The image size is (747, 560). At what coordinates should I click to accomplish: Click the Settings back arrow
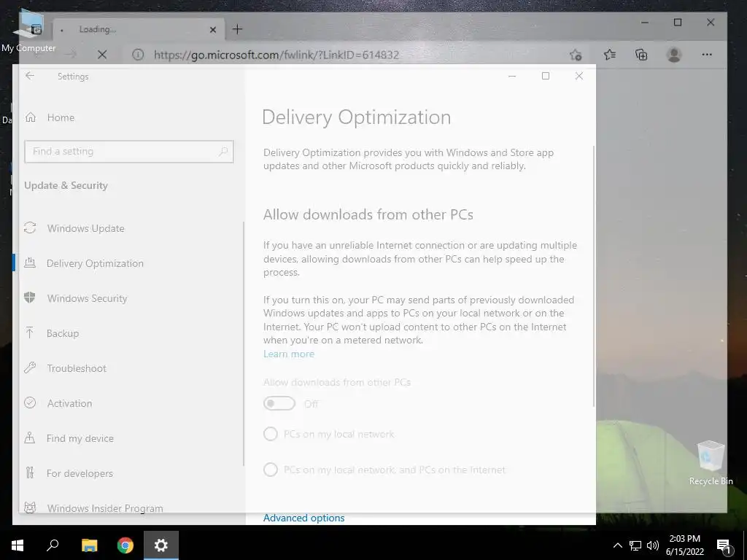[x=30, y=76]
